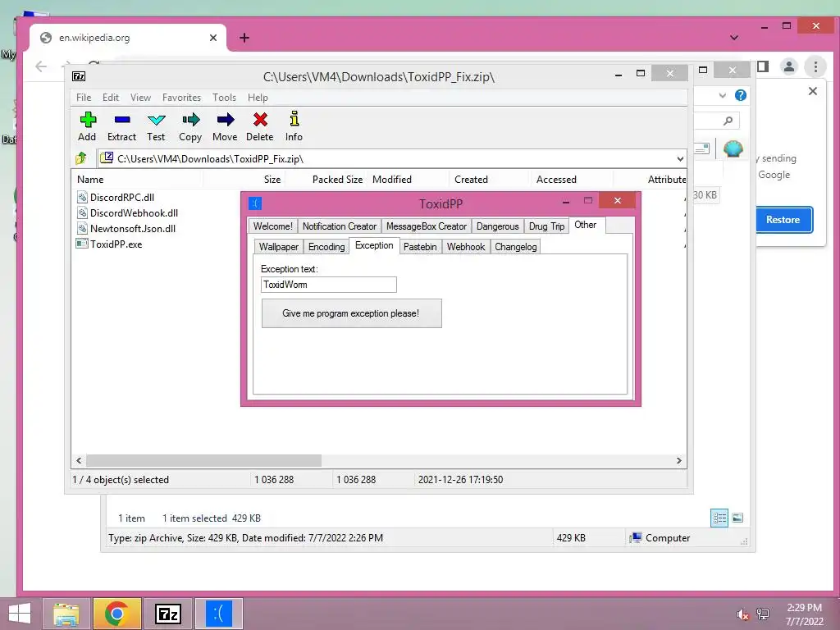Click the 7-Zip horizontal scrollbar thumb
The image size is (840, 630).
pyautogui.click(x=203, y=460)
